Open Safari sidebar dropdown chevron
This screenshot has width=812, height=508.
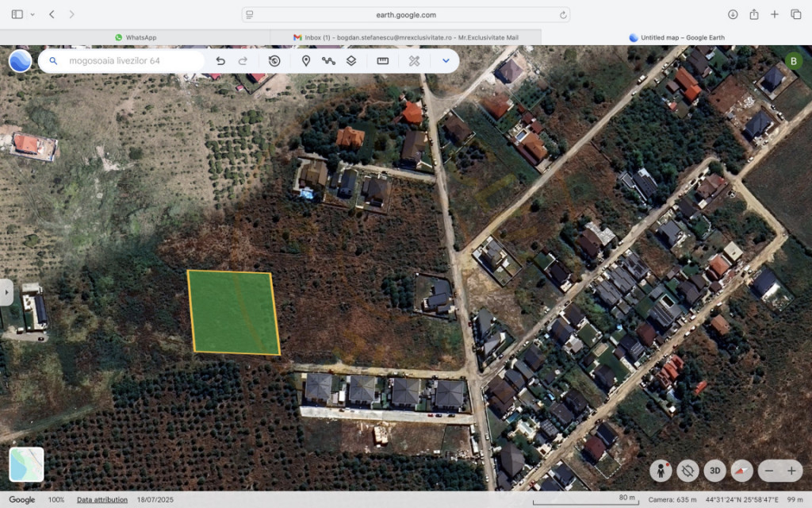pos(33,14)
